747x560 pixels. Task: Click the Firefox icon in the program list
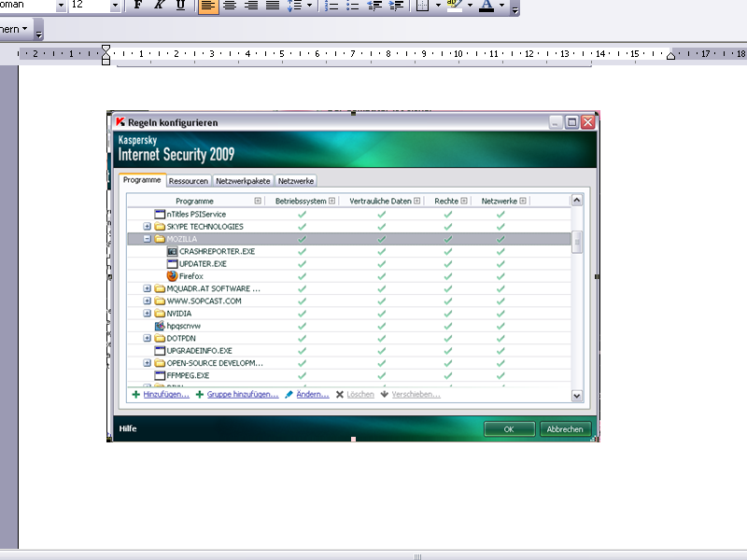click(x=172, y=276)
